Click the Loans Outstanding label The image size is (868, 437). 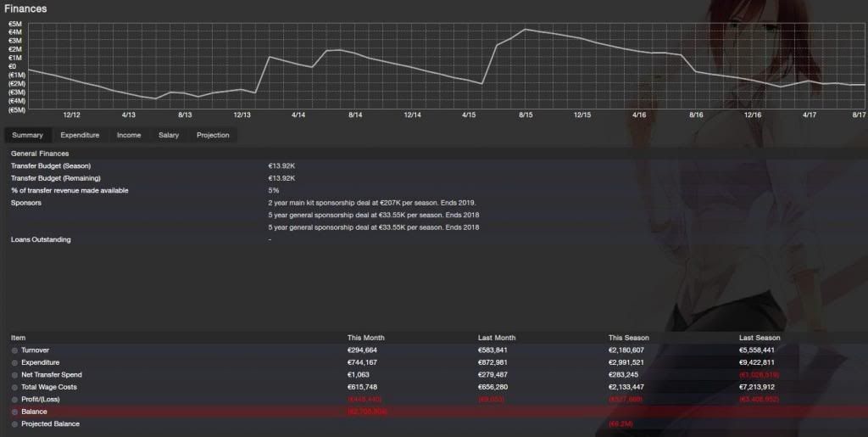tap(41, 240)
